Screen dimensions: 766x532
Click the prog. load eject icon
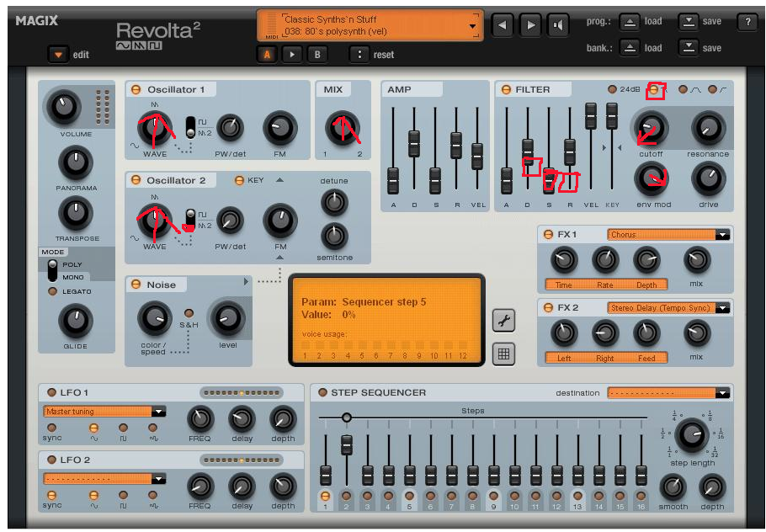tap(630, 22)
